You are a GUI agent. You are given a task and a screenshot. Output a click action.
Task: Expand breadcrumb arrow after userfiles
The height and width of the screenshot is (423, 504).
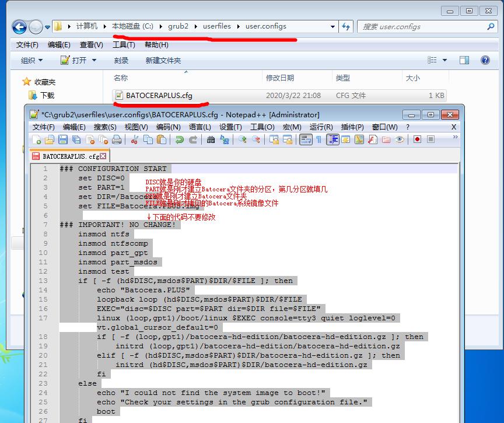point(238,26)
